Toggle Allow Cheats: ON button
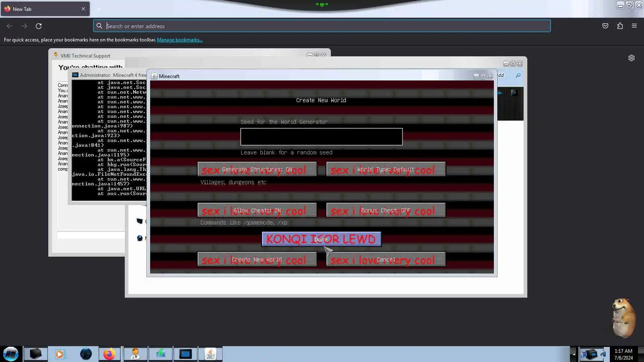Viewport: 644px width, 362px height. point(257,210)
